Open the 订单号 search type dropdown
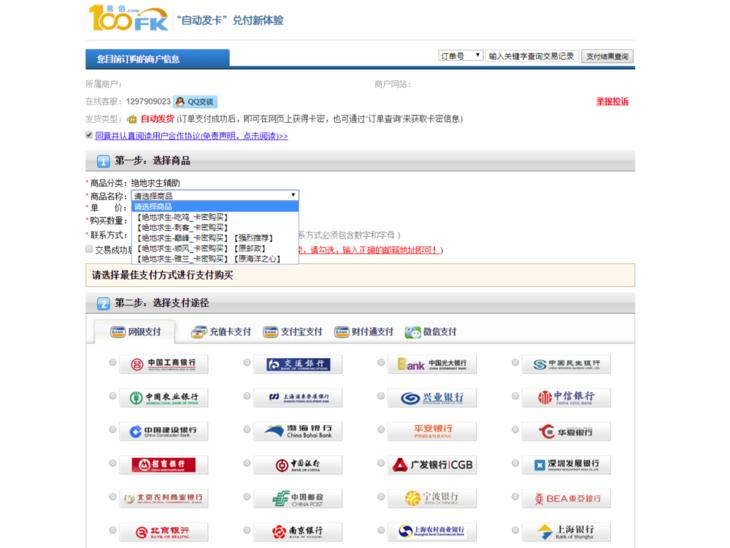The image size is (730, 548). tap(460, 56)
